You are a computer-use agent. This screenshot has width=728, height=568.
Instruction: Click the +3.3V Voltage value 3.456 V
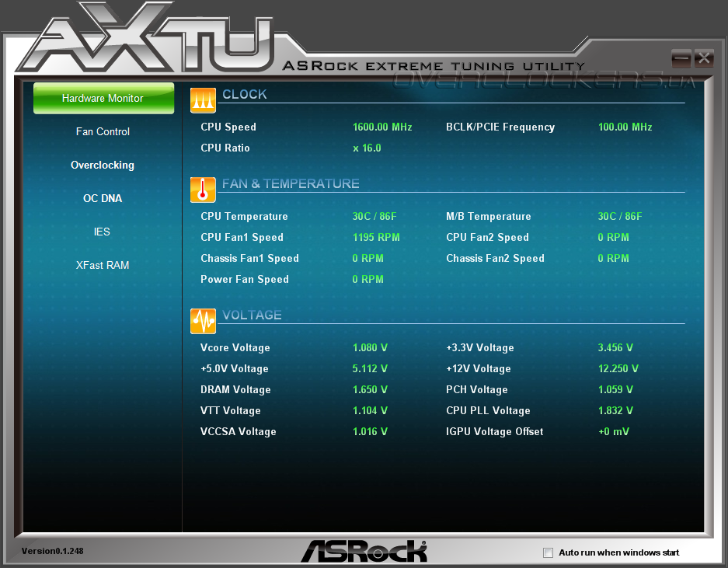click(615, 347)
